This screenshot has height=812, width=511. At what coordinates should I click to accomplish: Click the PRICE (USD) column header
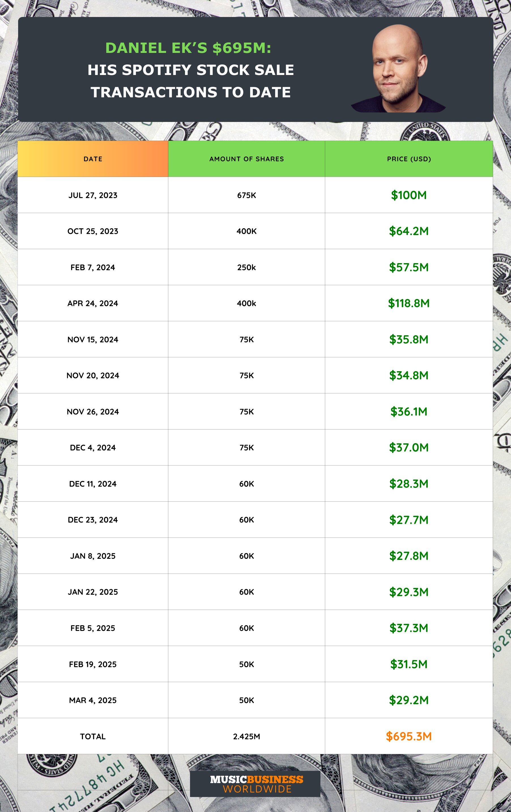[x=409, y=159]
